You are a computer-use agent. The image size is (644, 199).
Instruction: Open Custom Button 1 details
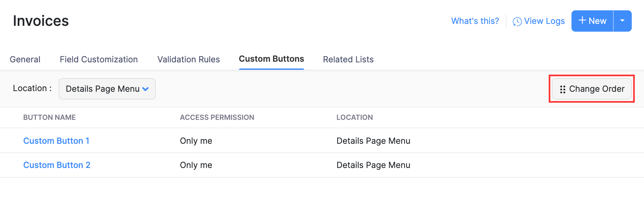pos(56,141)
